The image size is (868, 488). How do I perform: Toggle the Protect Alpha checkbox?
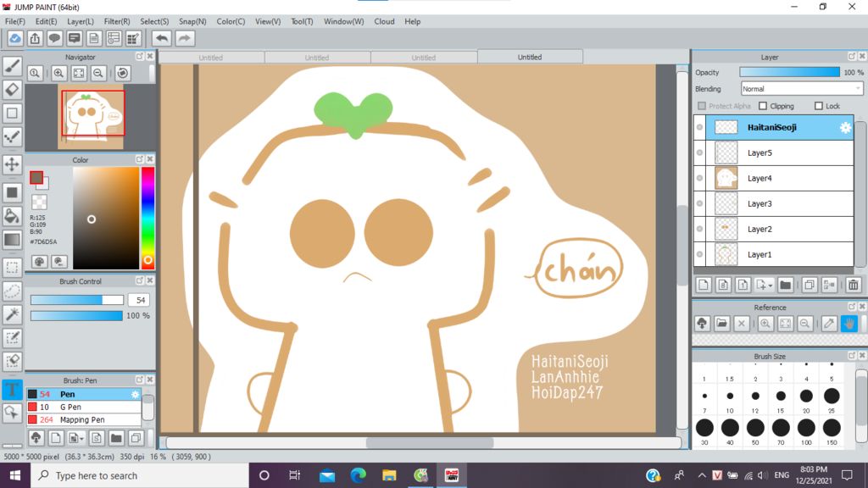click(x=702, y=106)
